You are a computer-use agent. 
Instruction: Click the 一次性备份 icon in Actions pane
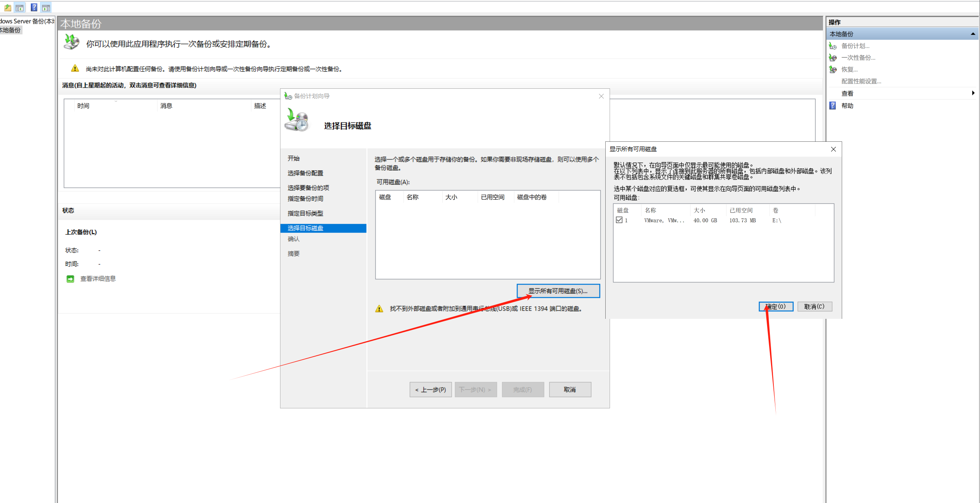[832, 58]
